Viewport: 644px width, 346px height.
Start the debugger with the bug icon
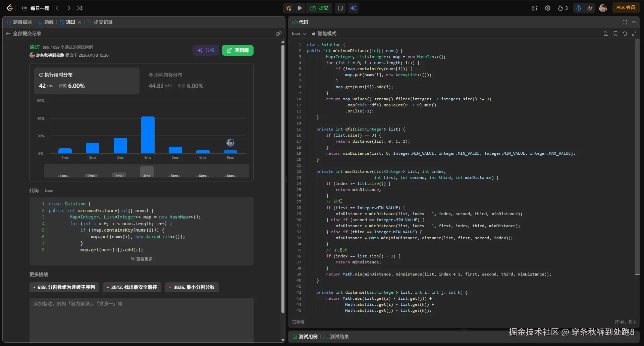point(289,8)
